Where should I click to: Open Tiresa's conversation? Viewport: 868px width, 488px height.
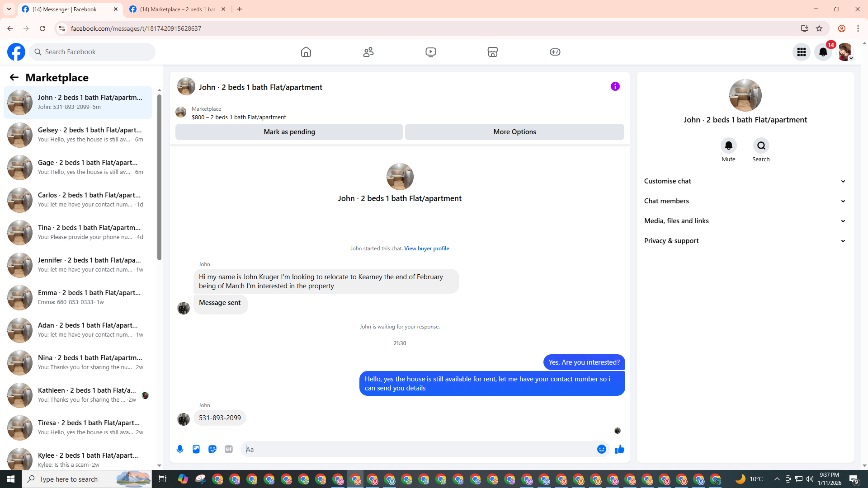click(x=78, y=428)
